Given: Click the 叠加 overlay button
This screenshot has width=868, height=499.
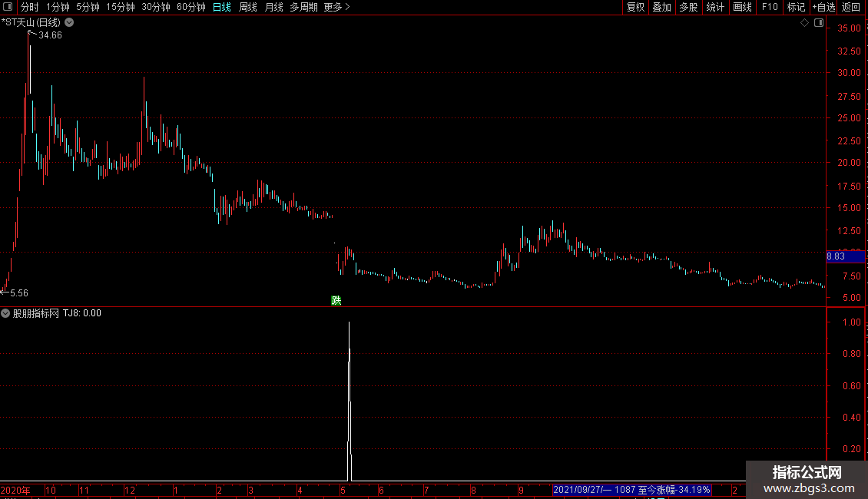Looking at the screenshot, I should pos(661,7).
